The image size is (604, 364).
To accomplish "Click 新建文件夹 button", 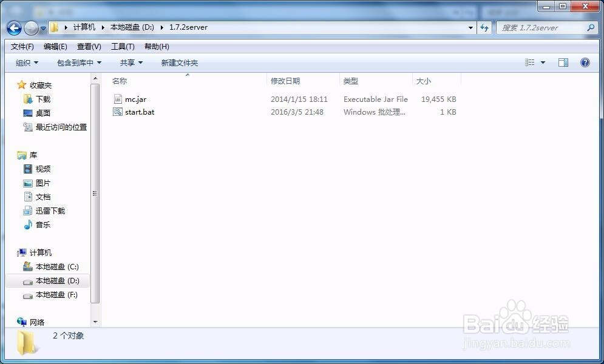I will [x=180, y=62].
